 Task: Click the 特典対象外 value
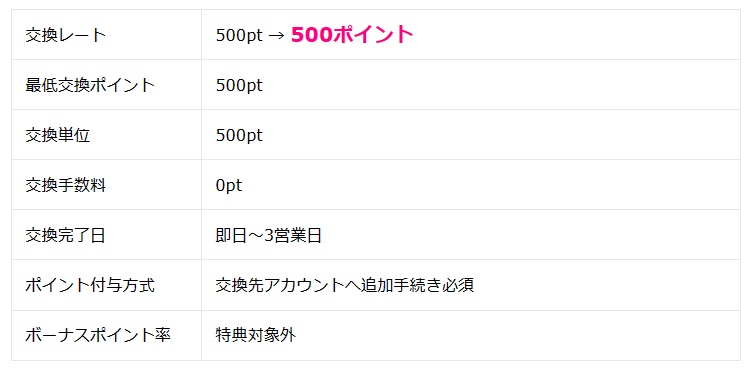pos(255,335)
